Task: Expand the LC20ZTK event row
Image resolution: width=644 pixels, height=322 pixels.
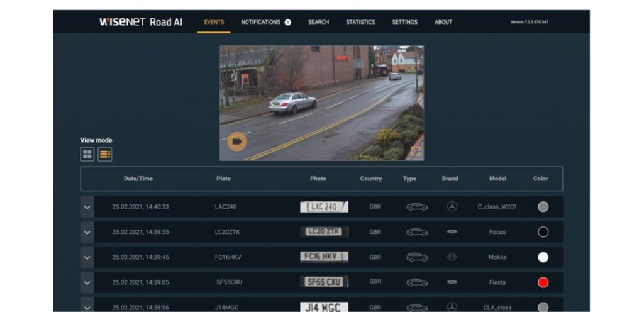Action: [x=87, y=232]
